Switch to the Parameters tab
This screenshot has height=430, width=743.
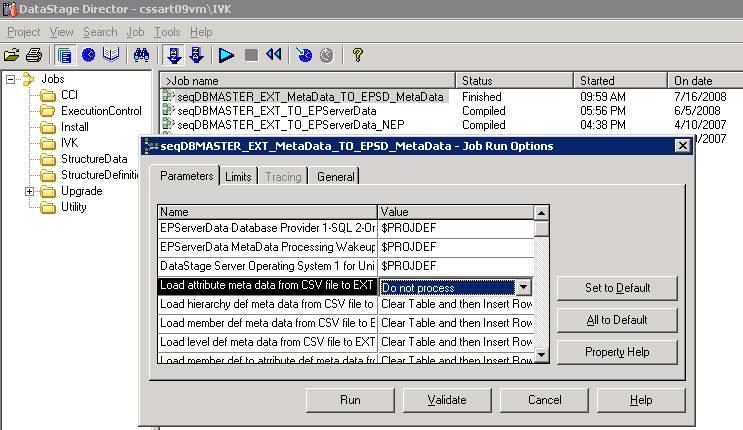tap(186, 176)
